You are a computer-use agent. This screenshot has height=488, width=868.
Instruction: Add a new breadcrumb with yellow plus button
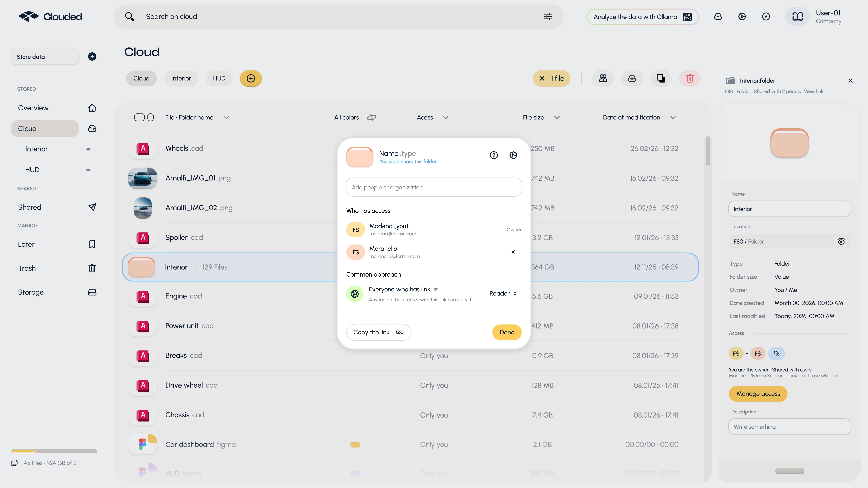(251, 79)
